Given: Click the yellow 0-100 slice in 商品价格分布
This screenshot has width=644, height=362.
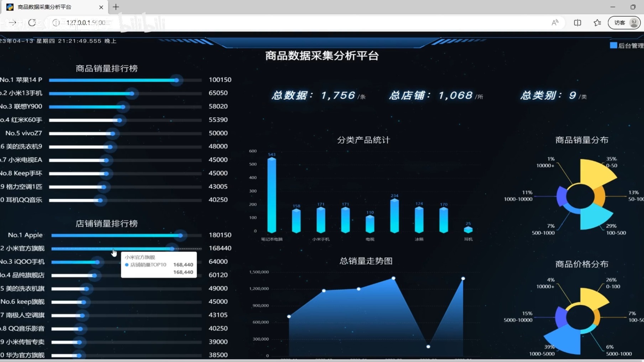Looking at the screenshot, I should (x=593, y=298).
